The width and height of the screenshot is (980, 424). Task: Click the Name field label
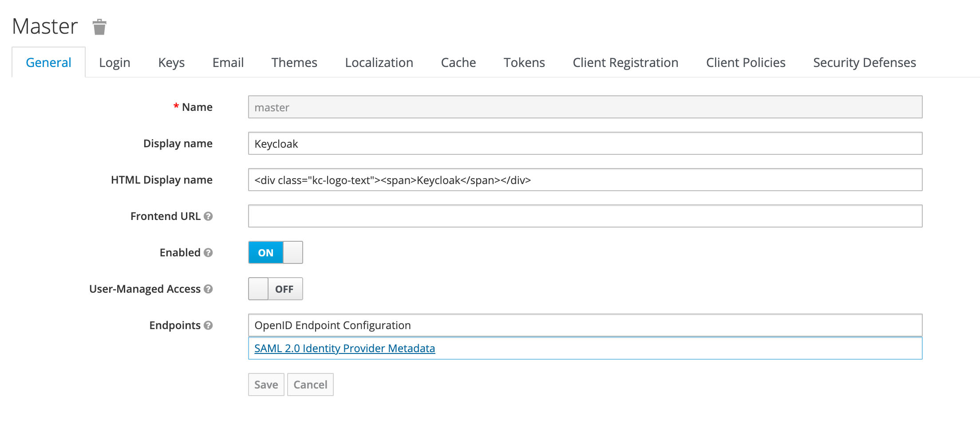click(x=197, y=107)
